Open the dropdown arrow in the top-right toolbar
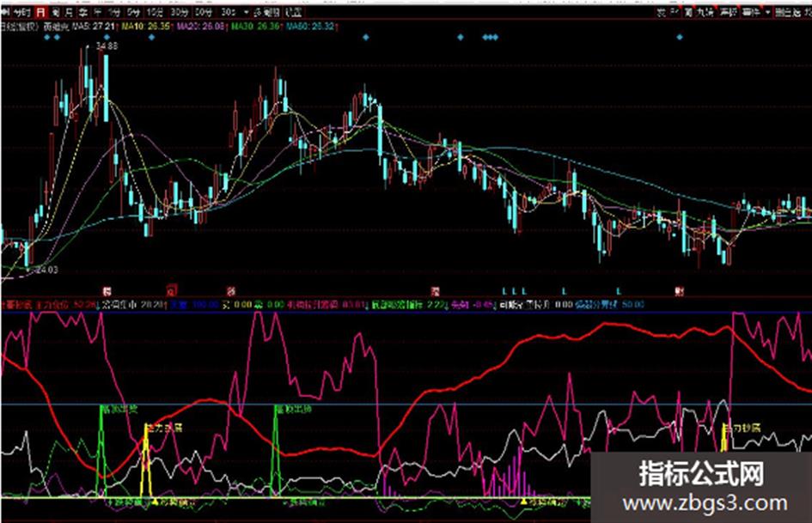Image resolution: width=812 pixels, height=523 pixels. 768,12
